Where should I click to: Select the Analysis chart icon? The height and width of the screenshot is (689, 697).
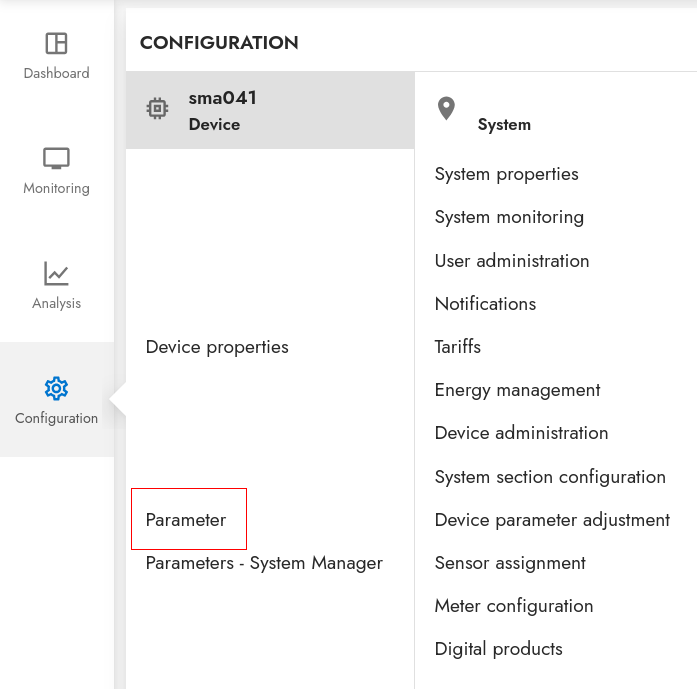(x=56, y=273)
